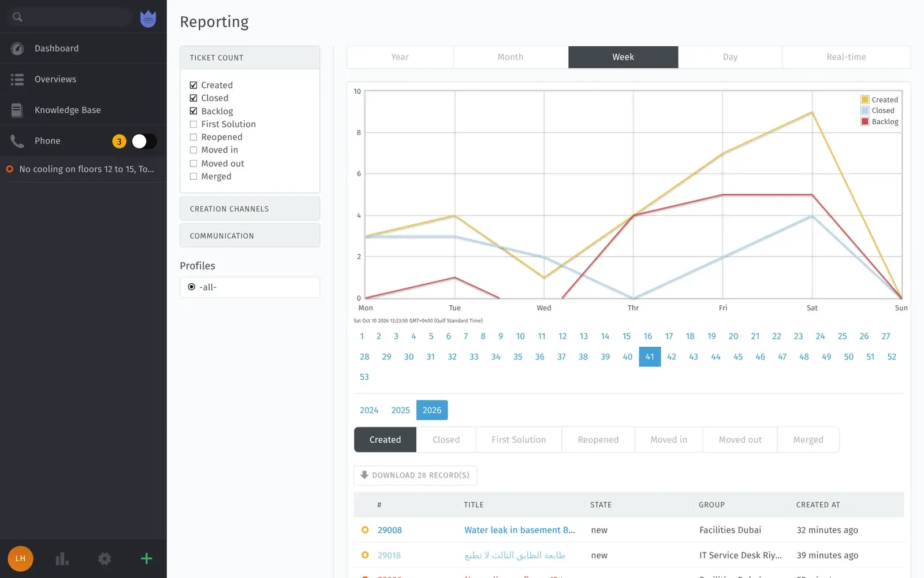Screen dimensions: 924x578
Task: Show the Closed tickets table tab
Action: click(x=446, y=440)
